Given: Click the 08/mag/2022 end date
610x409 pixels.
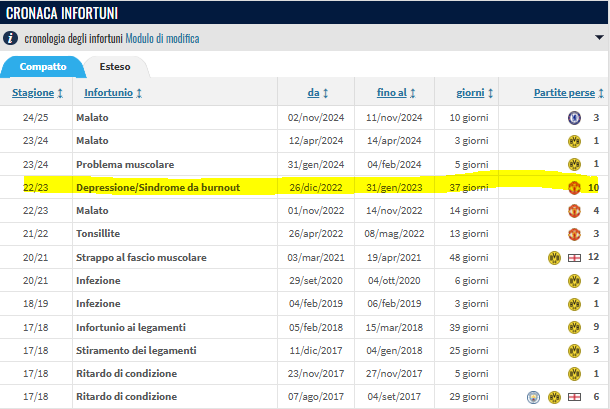Looking at the screenshot, I should (394, 233).
